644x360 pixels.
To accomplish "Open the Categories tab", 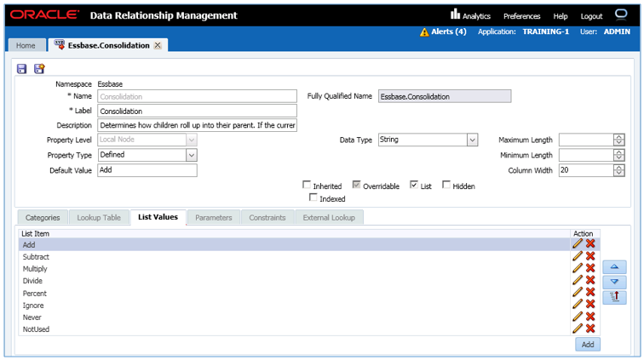I will (43, 218).
